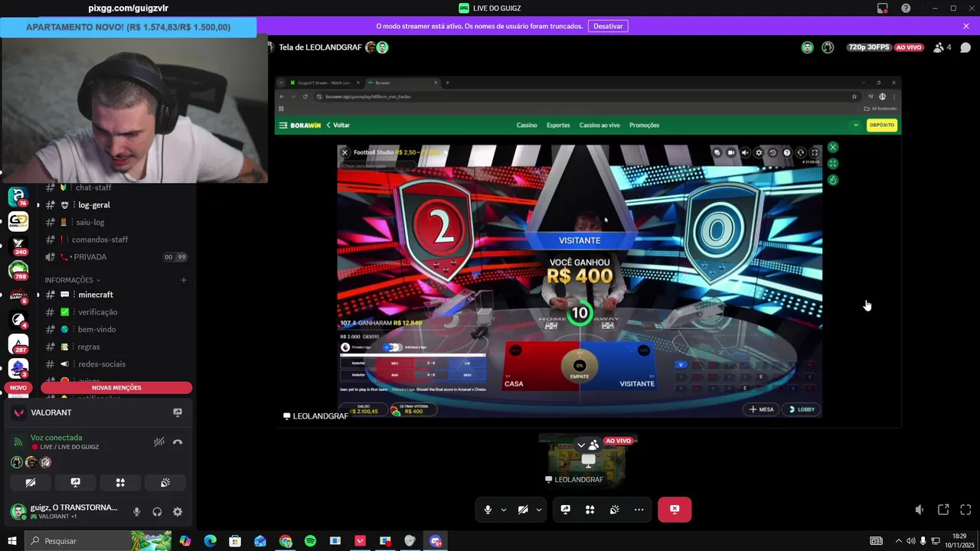
Task: Open screen share in the voice panel
Action: tap(75, 483)
